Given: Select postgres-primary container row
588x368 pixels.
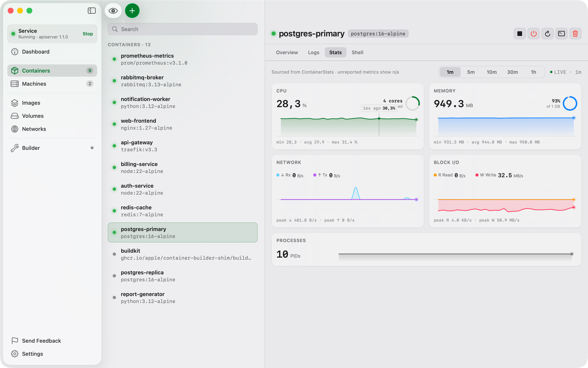Looking at the screenshot, I should point(183,232).
